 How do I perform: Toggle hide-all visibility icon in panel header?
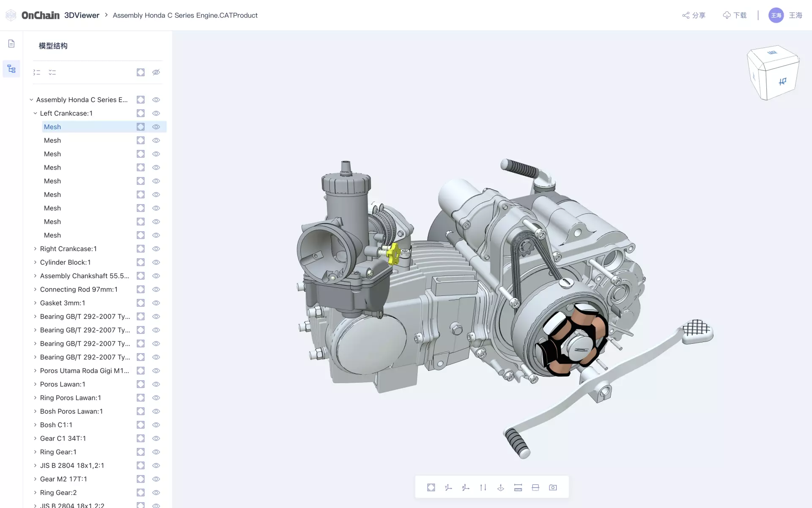coord(156,72)
